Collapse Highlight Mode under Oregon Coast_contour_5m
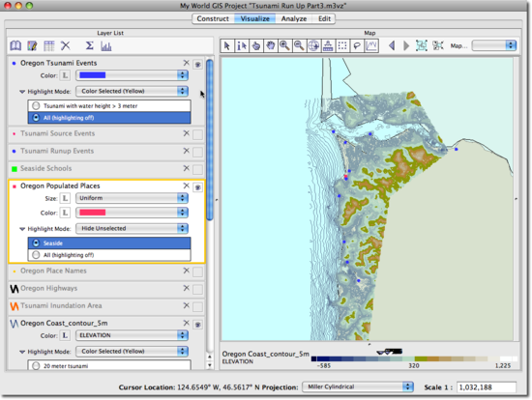532x400 pixels. 22,352
